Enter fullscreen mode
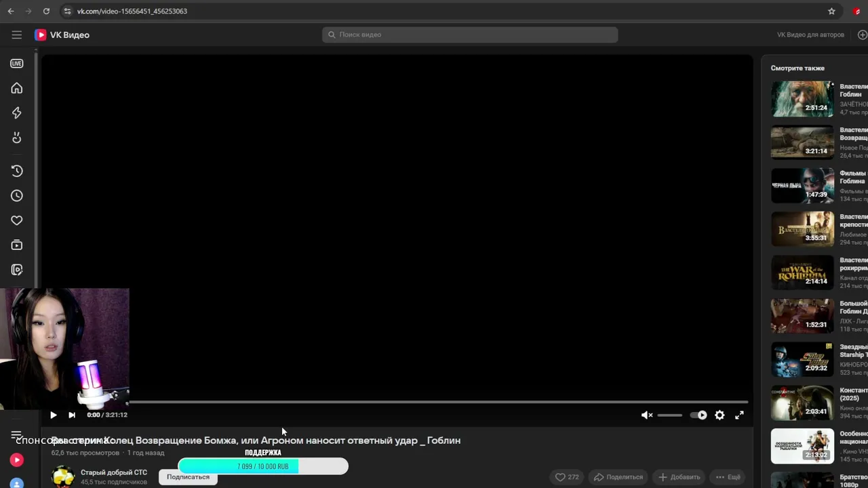 click(x=739, y=415)
